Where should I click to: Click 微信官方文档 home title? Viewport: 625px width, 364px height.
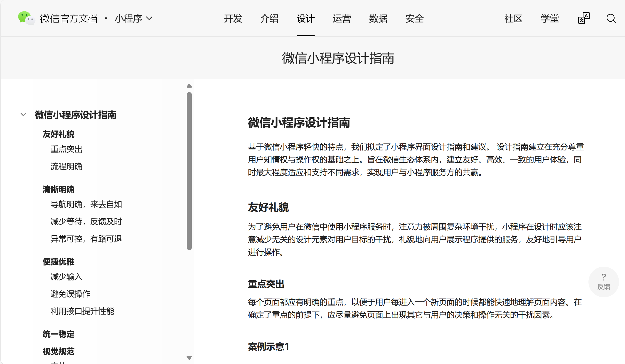(x=69, y=19)
